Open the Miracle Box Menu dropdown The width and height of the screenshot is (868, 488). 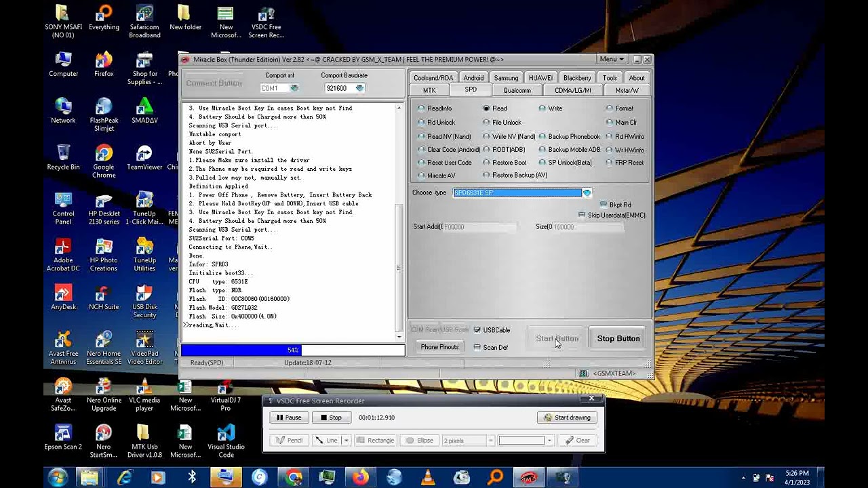click(612, 60)
